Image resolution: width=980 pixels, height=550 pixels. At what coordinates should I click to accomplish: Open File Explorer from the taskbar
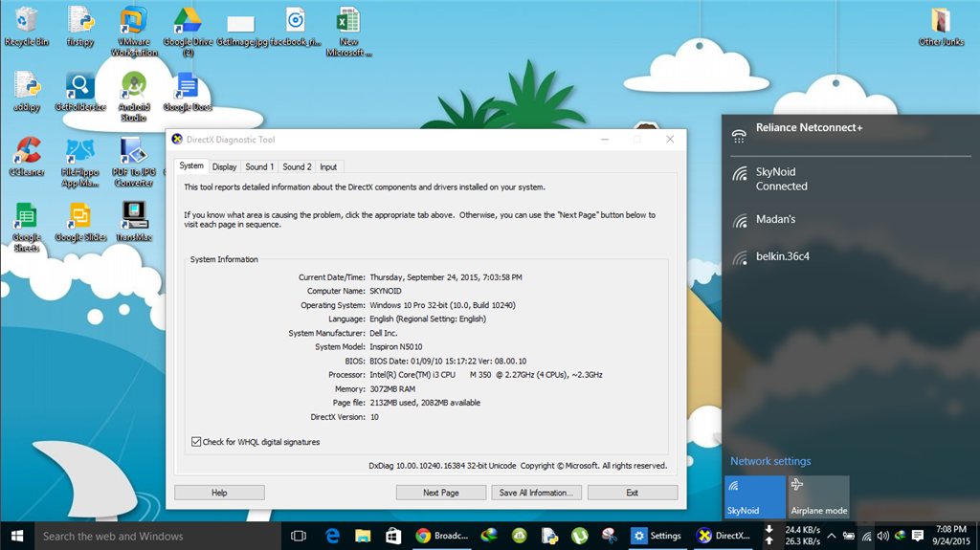(x=363, y=536)
